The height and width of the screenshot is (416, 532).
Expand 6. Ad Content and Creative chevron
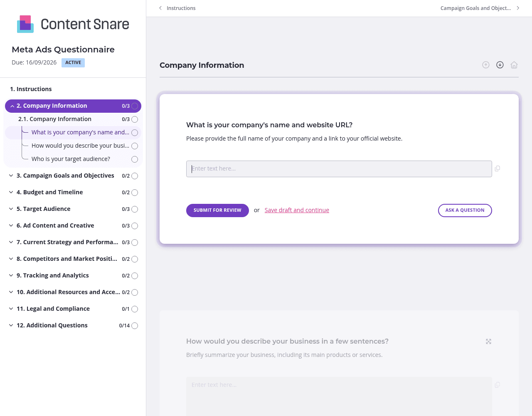[x=11, y=225]
